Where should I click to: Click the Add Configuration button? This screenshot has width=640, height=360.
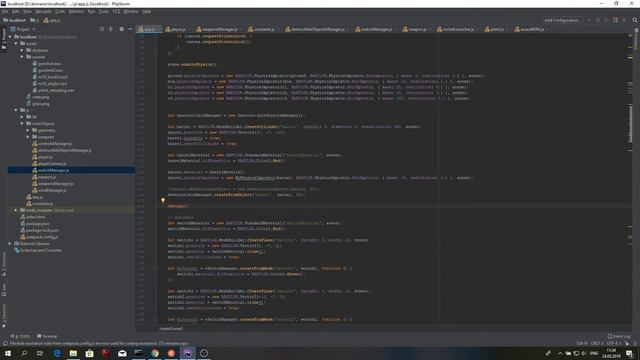(562, 20)
